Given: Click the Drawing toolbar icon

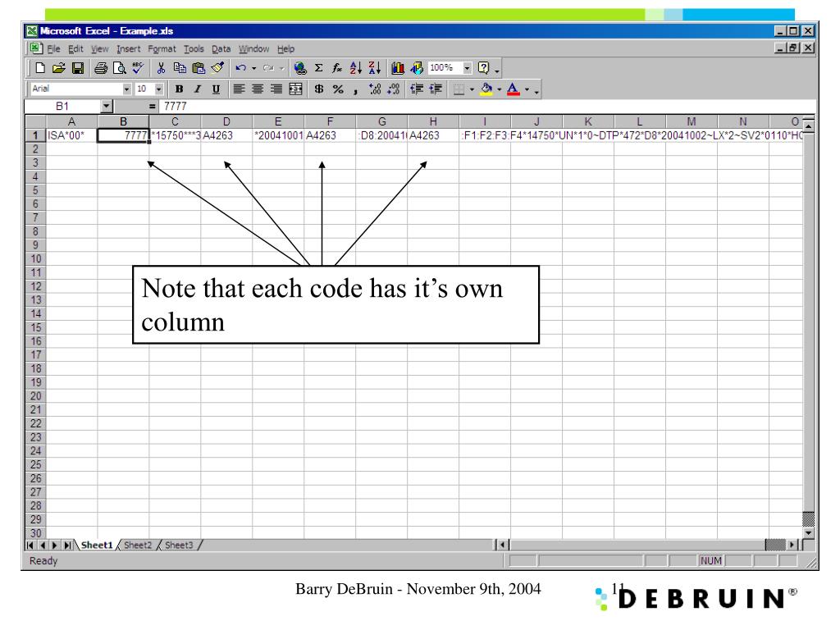Looking at the screenshot, I should (x=416, y=68).
